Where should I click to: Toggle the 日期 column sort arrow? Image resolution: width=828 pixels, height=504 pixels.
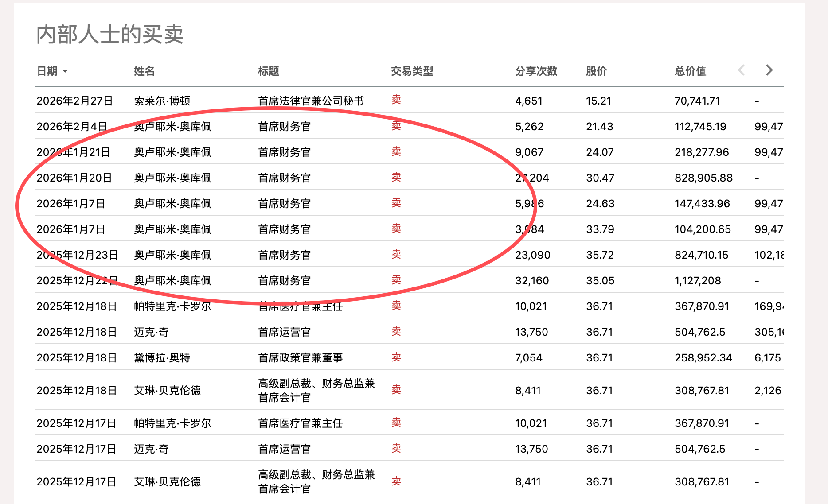click(65, 71)
